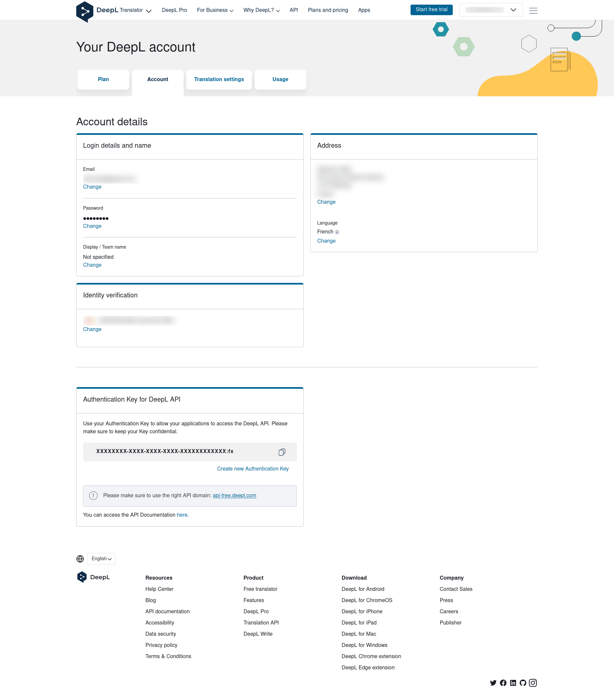Click the DeepL logo in the header

pyautogui.click(x=85, y=11)
